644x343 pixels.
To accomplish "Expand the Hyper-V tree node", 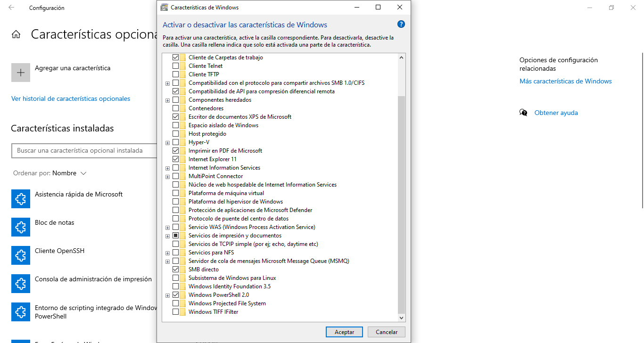I will (167, 143).
